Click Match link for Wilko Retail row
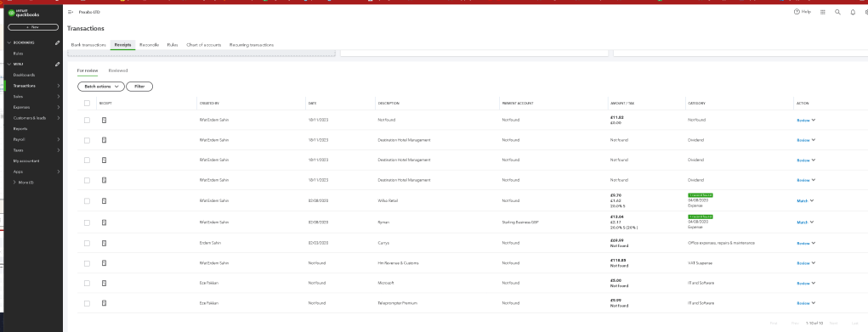Image resolution: width=868 pixels, height=332 pixels. point(803,201)
